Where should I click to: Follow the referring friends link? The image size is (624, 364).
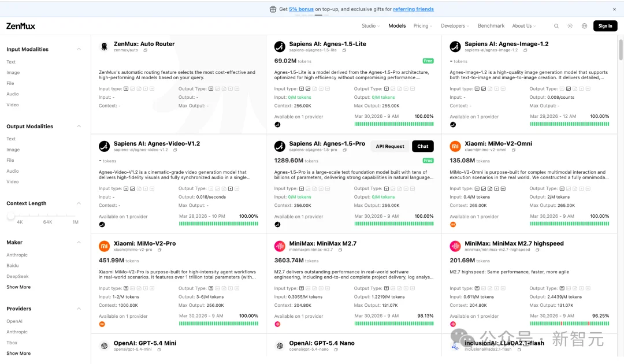413,9
